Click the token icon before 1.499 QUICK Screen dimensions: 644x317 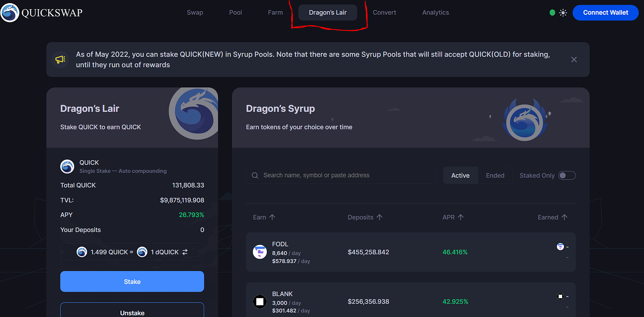(x=82, y=252)
